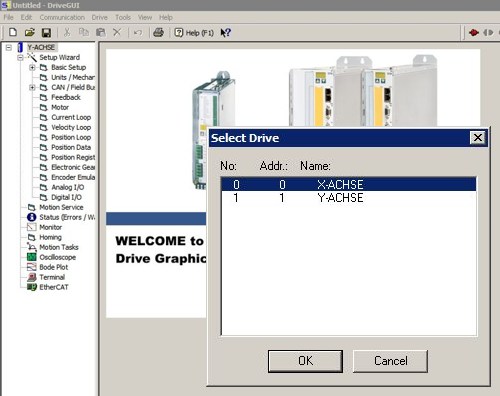Select Units / Mechanical tree item

[73, 77]
